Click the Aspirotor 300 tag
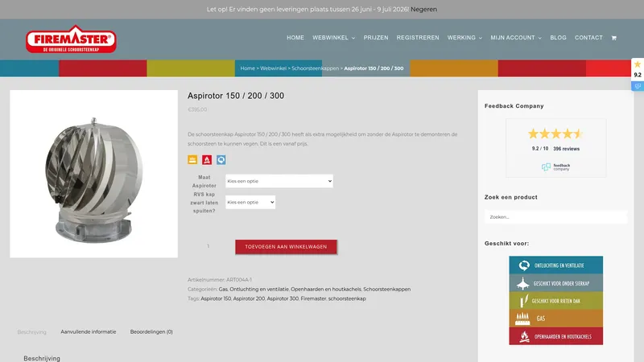The width and height of the screenshot is (644, 362). pos(283,298)
